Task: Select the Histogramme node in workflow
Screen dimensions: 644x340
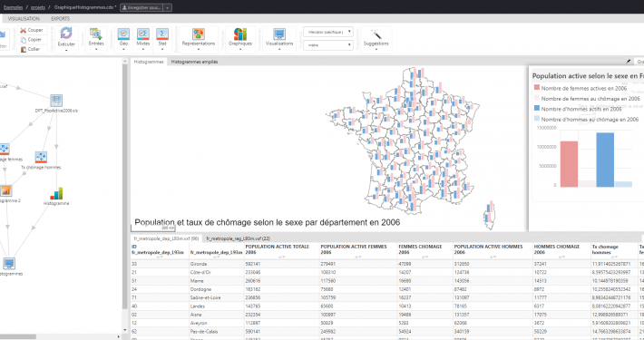Action: [x=56, y=193]
